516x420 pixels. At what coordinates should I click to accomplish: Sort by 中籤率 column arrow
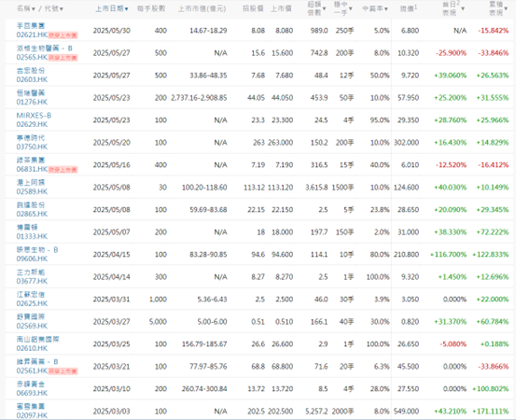(x=385, y=9)
